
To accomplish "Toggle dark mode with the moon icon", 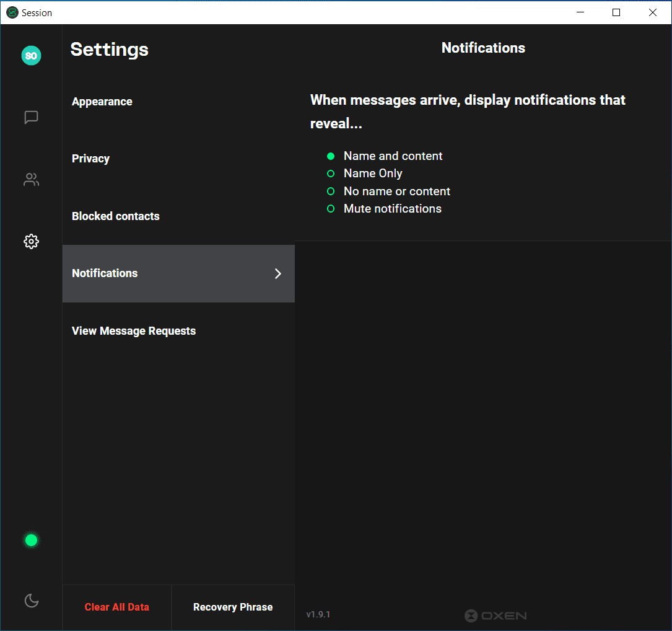I will 31,601.
